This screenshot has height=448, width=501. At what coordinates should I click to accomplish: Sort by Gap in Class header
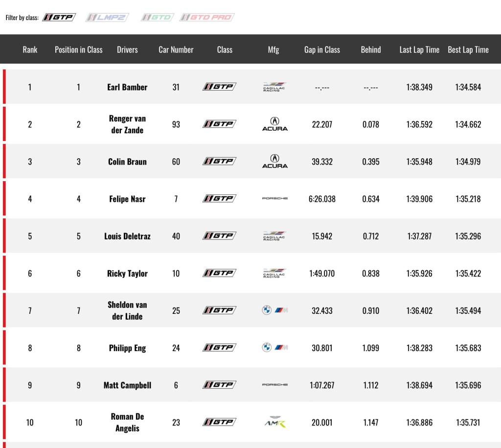click(322, 49)
